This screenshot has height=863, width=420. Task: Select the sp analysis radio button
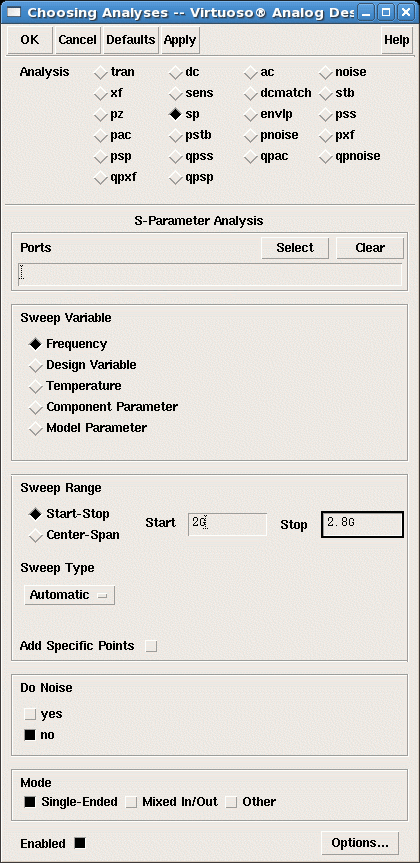176,115
